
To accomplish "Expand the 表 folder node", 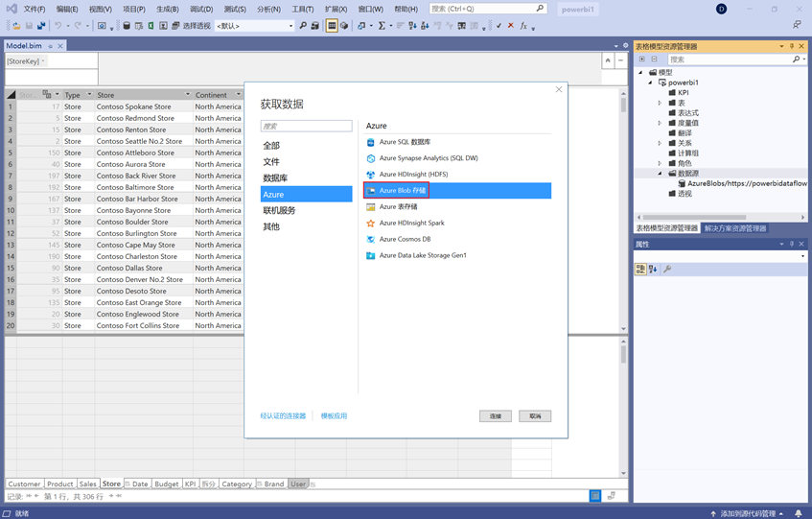I will [660, 103].
